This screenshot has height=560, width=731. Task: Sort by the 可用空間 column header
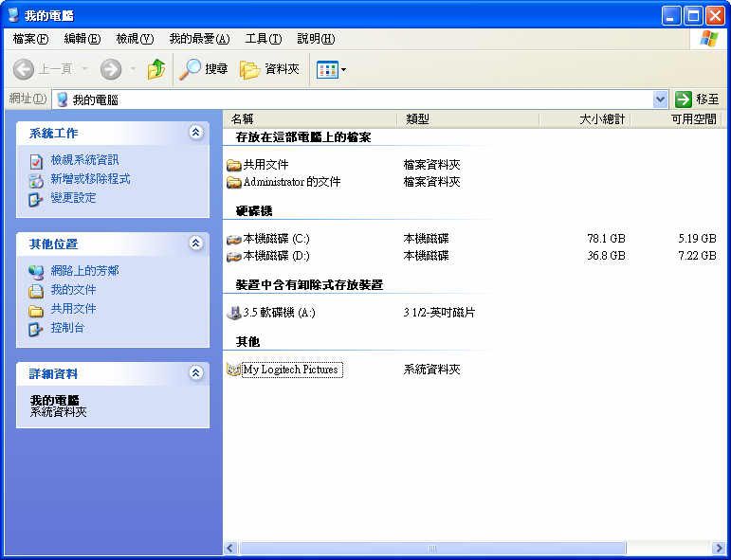pyautogui.click(x=675, y=119)
